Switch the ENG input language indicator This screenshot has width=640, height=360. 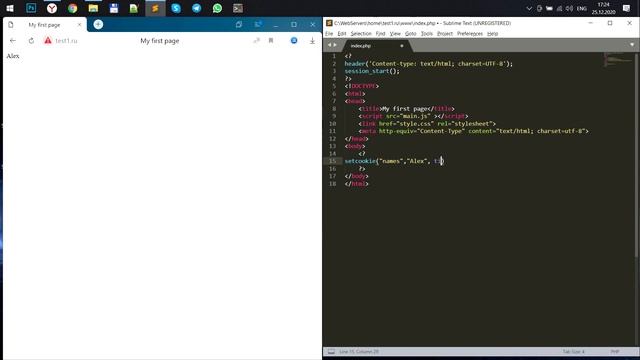(582, 8)
